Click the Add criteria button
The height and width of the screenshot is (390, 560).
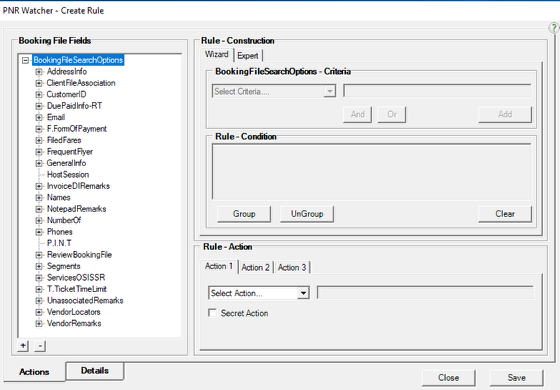505,114
